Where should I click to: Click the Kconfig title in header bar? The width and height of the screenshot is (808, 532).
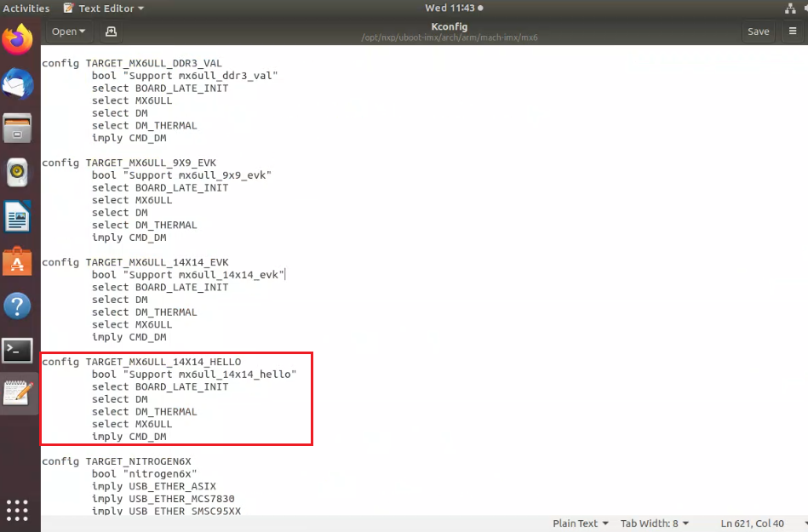point(450,26)
